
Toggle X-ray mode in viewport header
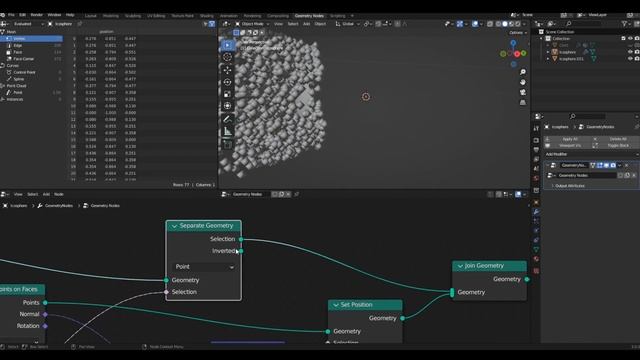tap(490, 24)
